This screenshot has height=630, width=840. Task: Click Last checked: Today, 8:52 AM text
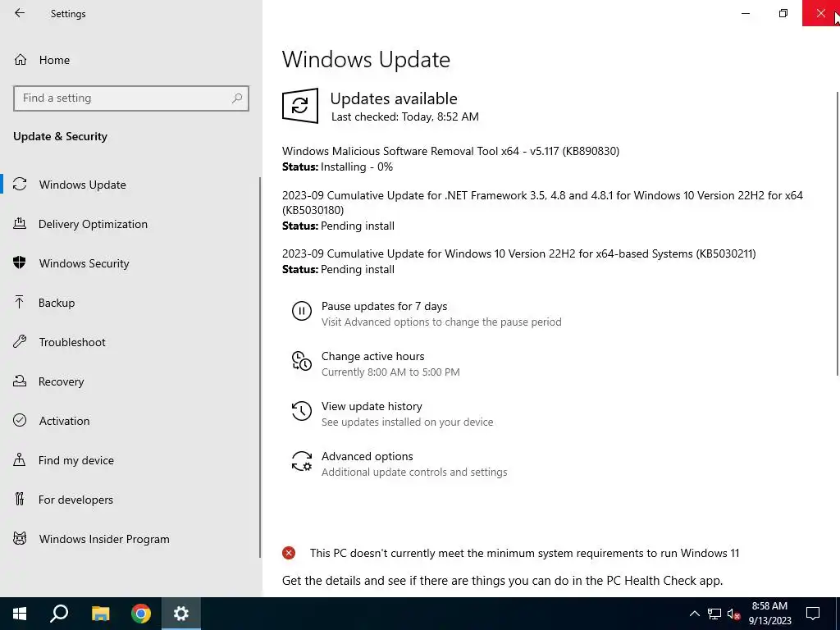[x=405, y=116]
